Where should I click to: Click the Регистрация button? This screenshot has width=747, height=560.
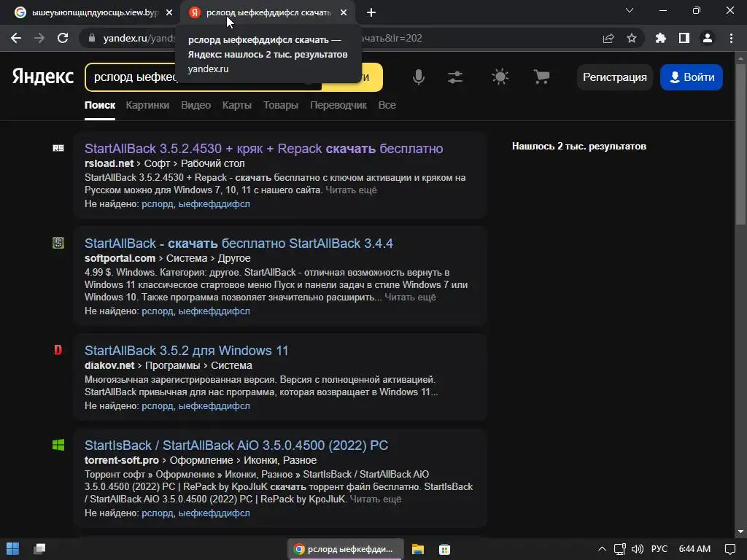tap(614, 77)
